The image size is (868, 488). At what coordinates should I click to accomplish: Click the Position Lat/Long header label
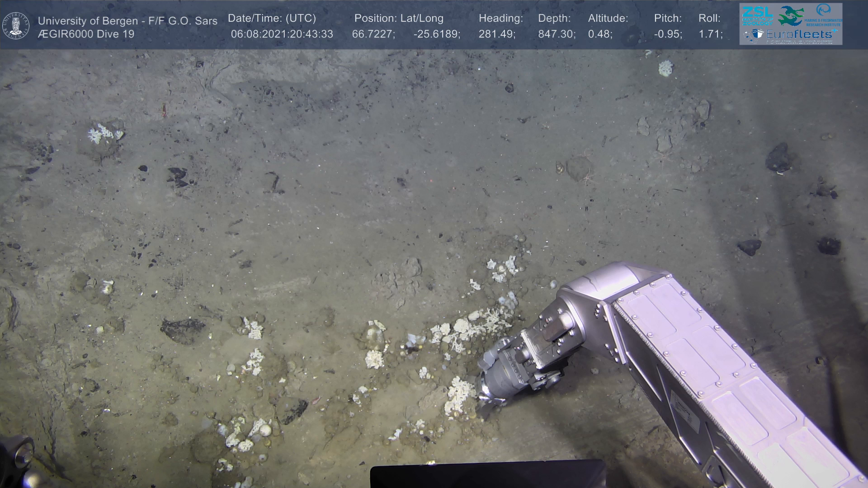399,19
